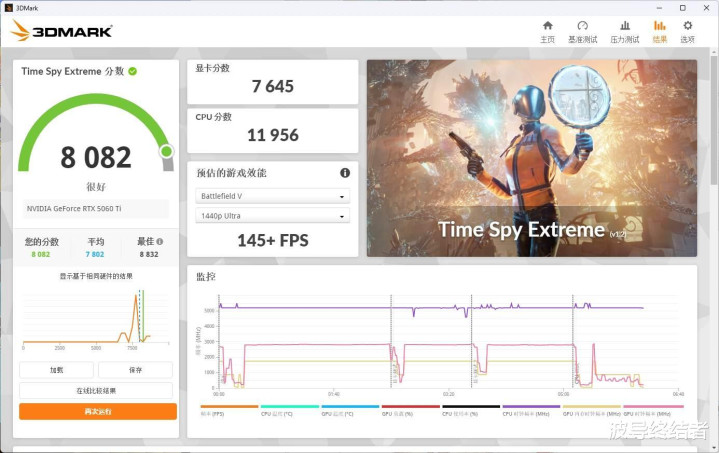Expand the 1440p Ultra resolution dropdown

[272, 216]
